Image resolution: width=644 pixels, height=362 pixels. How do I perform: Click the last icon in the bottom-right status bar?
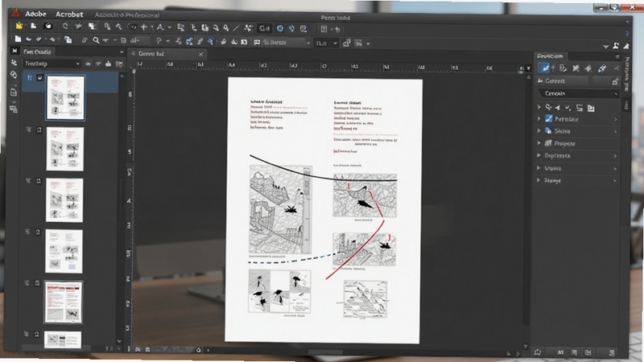point(611,352)
